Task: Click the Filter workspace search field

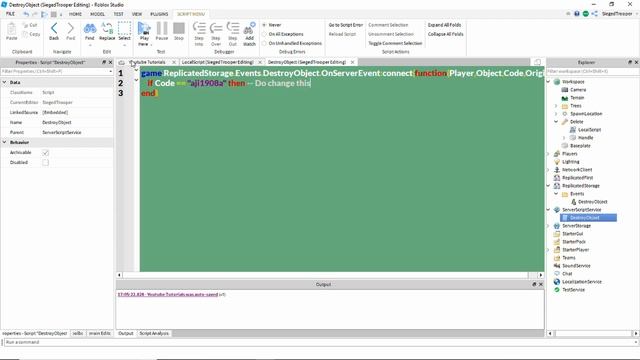Action: pyautogui.click(x=592, y=71)
